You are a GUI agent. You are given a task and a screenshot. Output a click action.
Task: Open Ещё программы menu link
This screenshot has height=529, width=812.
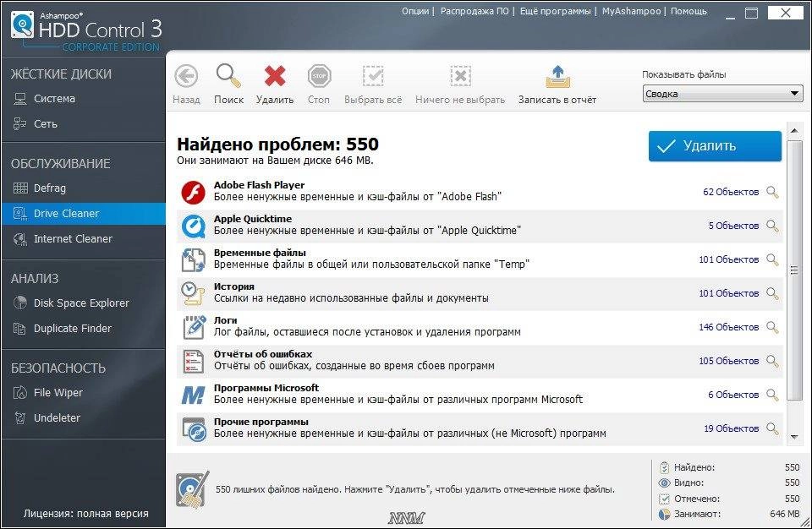(x=555, y=11)
